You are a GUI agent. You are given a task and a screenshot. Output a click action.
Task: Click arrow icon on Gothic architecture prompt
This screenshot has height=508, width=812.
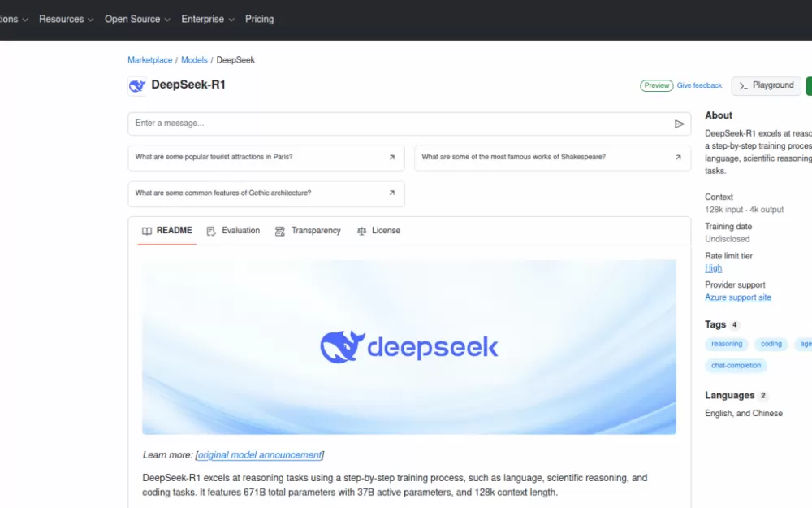tap(392, 193)
